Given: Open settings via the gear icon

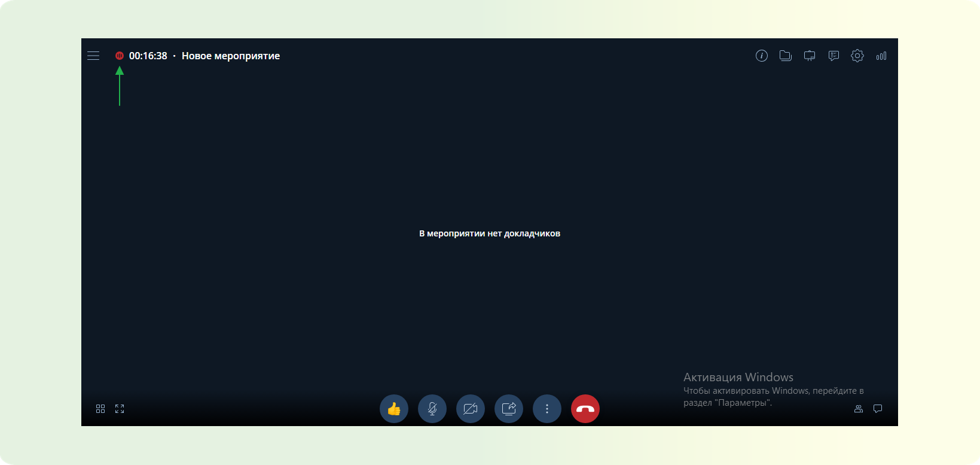Looking at the screenshot, I should [x=857, y=56].
